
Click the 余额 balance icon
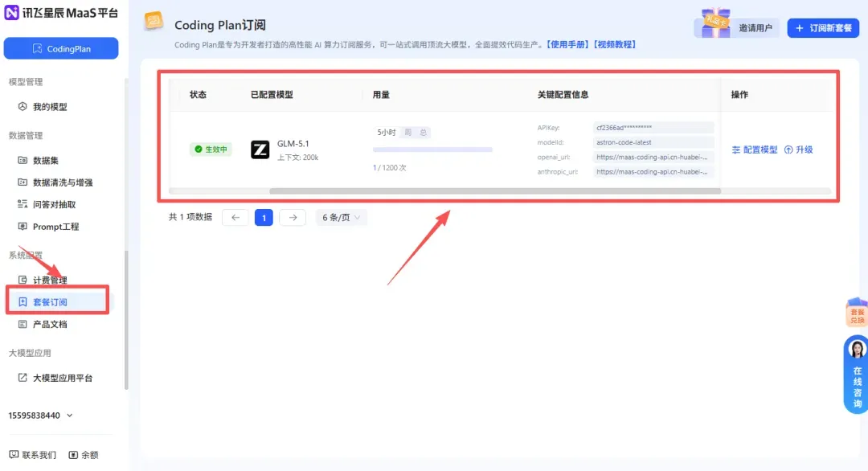tap(73, 454)
